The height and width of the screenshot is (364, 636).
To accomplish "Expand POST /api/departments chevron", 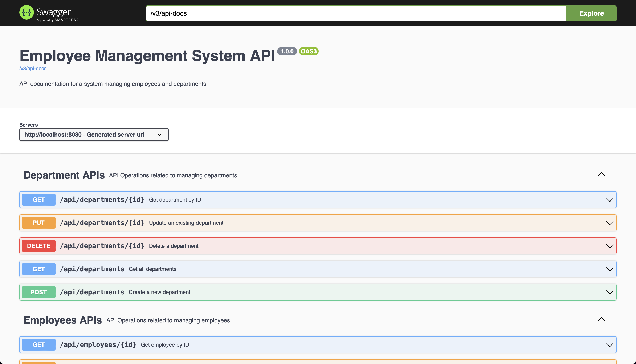I will [x=610, y=292].
